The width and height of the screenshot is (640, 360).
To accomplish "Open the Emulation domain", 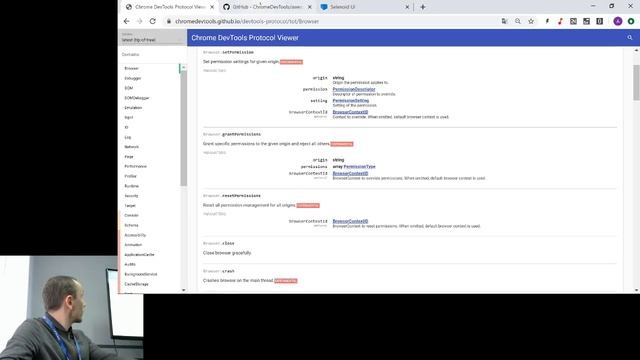I will pyautogui.click(x=133, y=108).
